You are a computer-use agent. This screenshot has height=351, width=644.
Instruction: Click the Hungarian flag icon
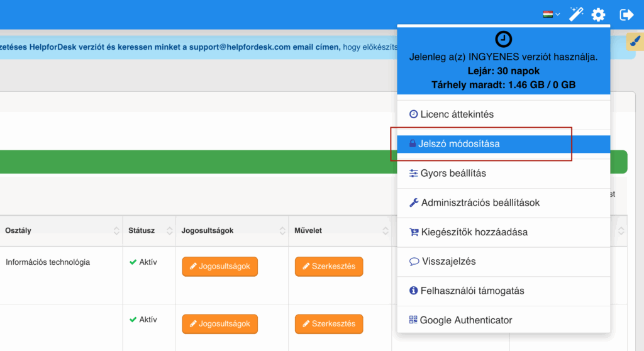(x=548, y=14)
